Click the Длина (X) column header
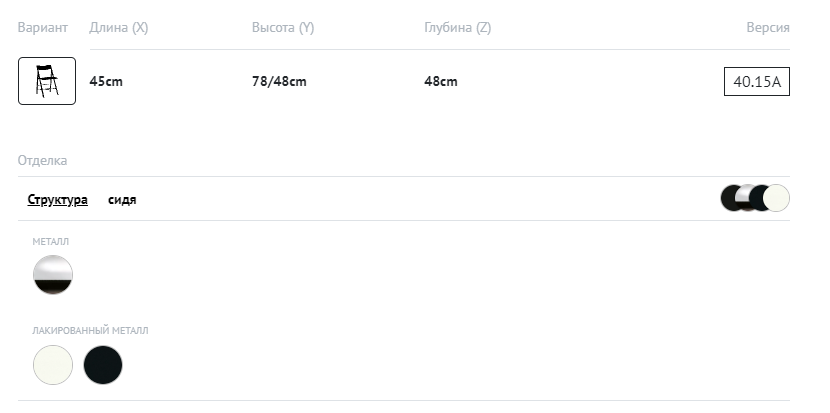 coord(119,28)
